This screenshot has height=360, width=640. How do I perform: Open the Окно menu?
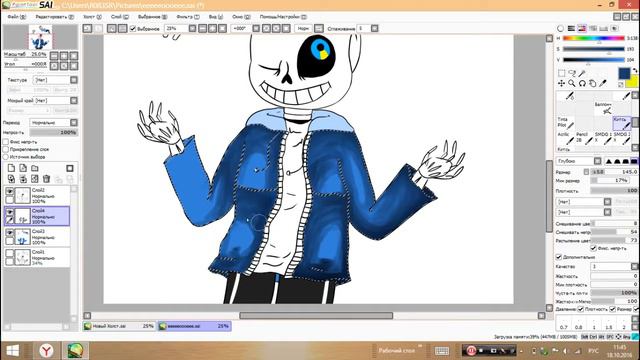coord(241,17)
